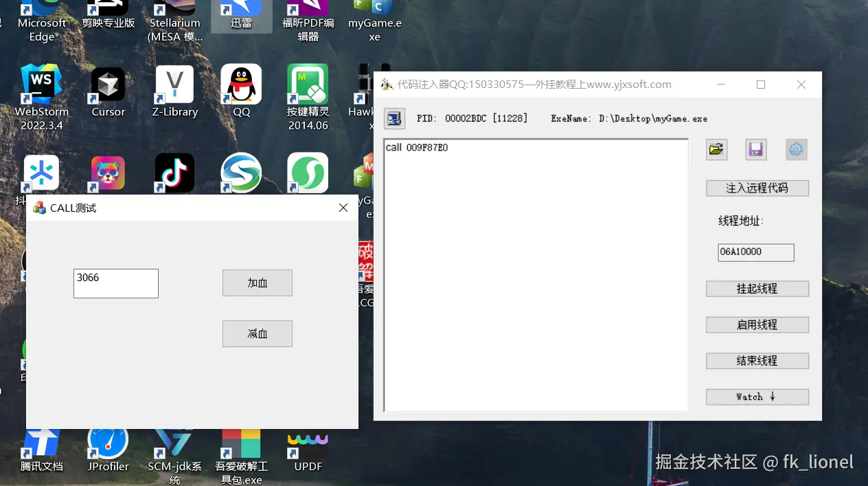Focus the 线程地址 field showing 06A10000
868x486 pixels.
tap(756, 252)
